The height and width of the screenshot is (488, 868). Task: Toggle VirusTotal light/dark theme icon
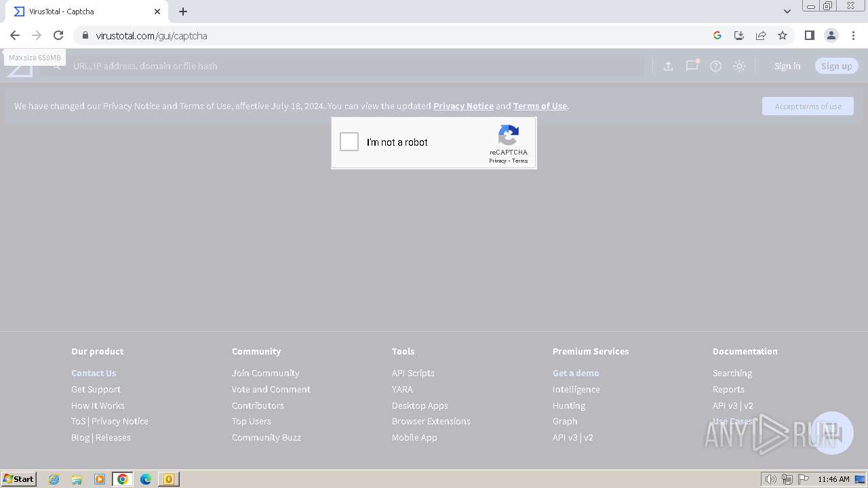739,66
